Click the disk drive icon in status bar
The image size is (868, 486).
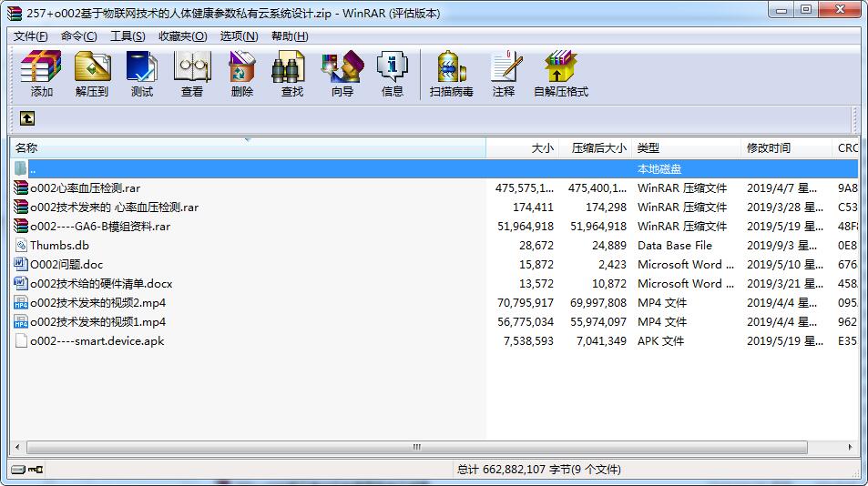pos(18,470)
